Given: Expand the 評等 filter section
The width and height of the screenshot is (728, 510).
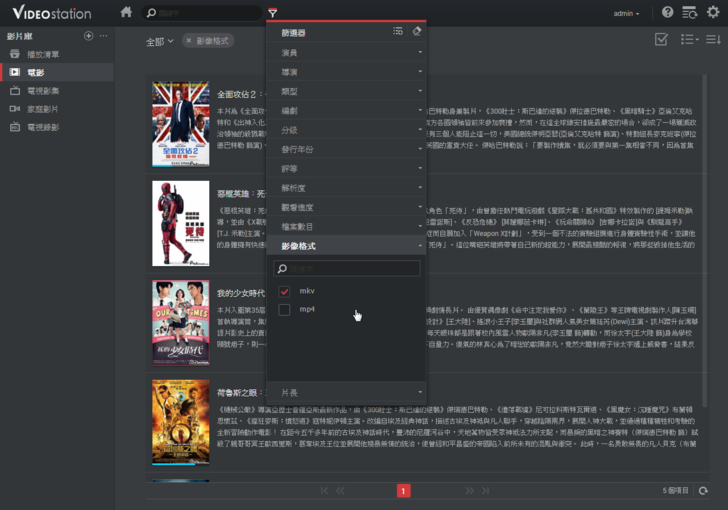Looking at the screenshot, I should point(346,169).
